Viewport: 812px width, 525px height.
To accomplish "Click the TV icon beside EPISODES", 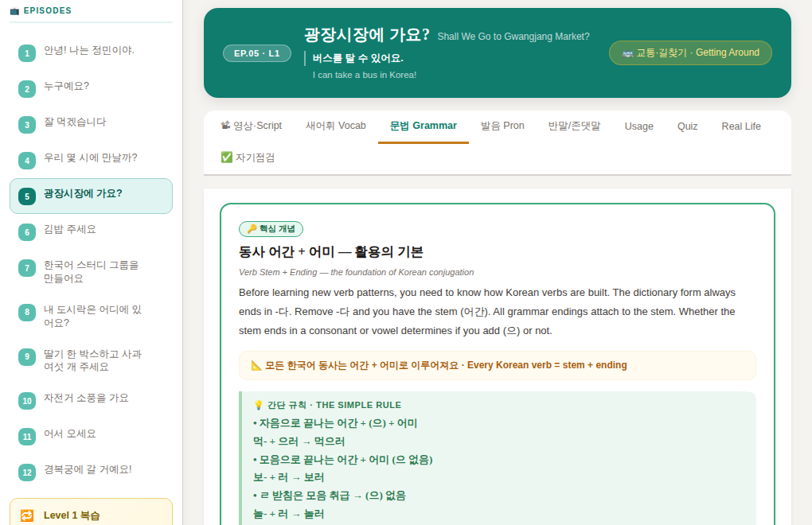I will click(14, 11).
